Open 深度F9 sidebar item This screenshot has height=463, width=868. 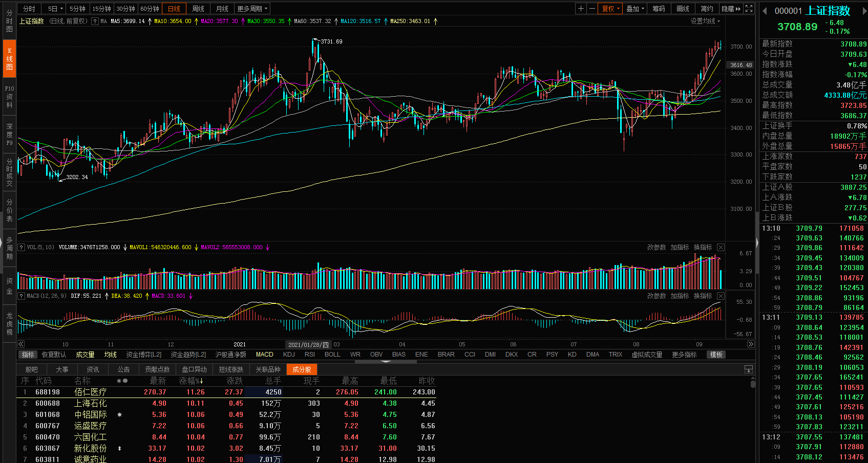point(9,135)
